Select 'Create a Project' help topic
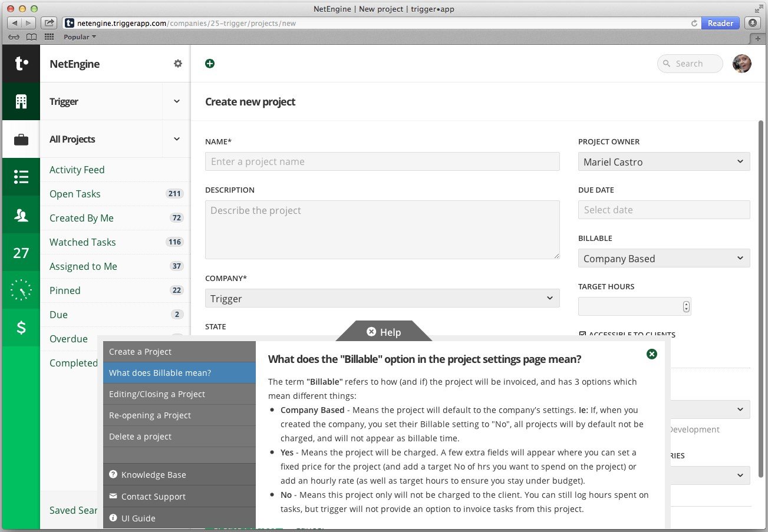 pos(179,352)
